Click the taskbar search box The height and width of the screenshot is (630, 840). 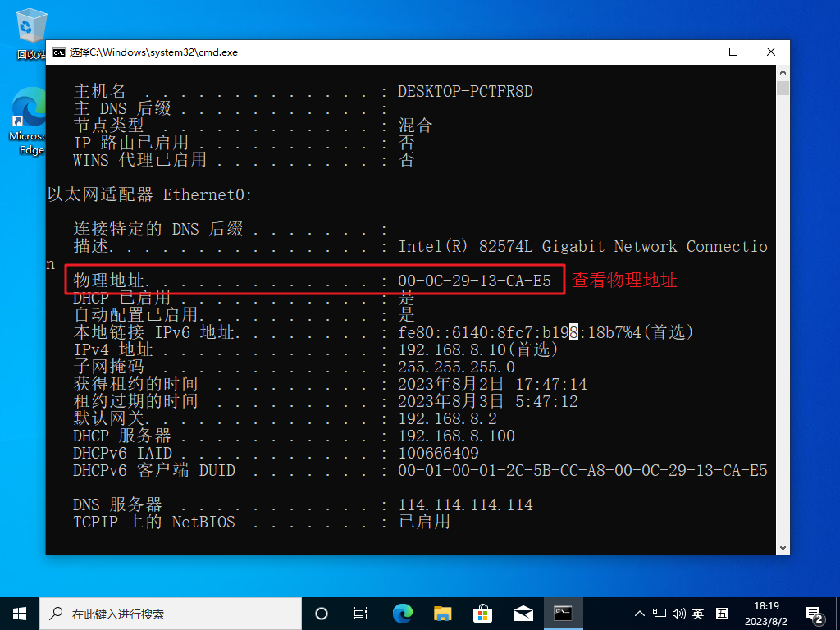click(x=171, y=614)
